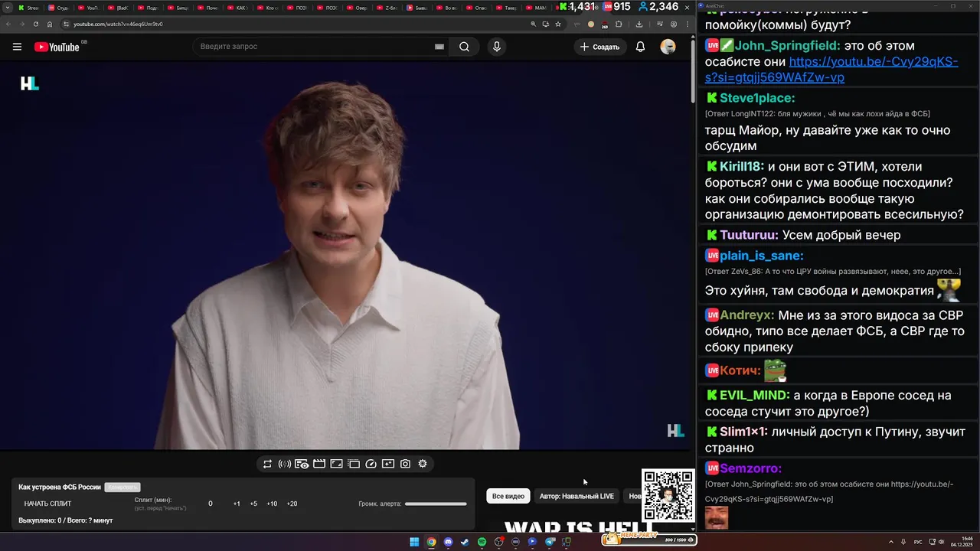Click the Копировать button beside the video title
This screenshot has height=551, width=980.
[122, 487]
